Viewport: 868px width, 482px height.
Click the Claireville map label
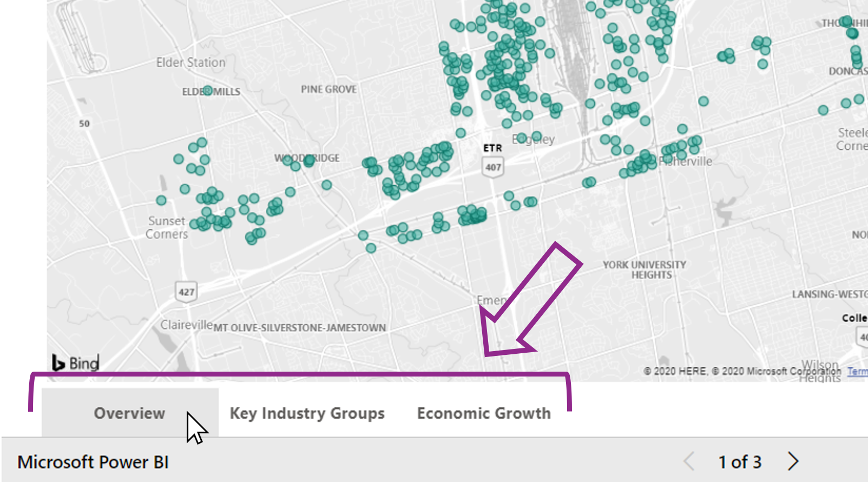186,325
